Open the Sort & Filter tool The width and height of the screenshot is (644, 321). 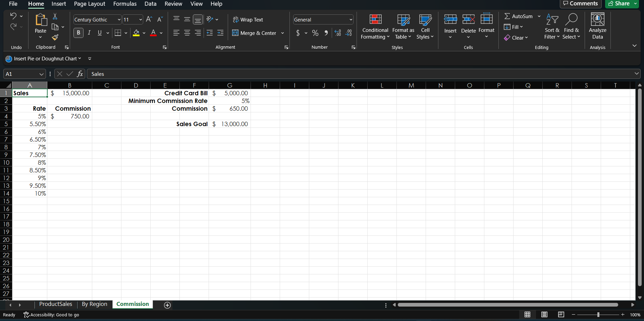click(552, 27)
